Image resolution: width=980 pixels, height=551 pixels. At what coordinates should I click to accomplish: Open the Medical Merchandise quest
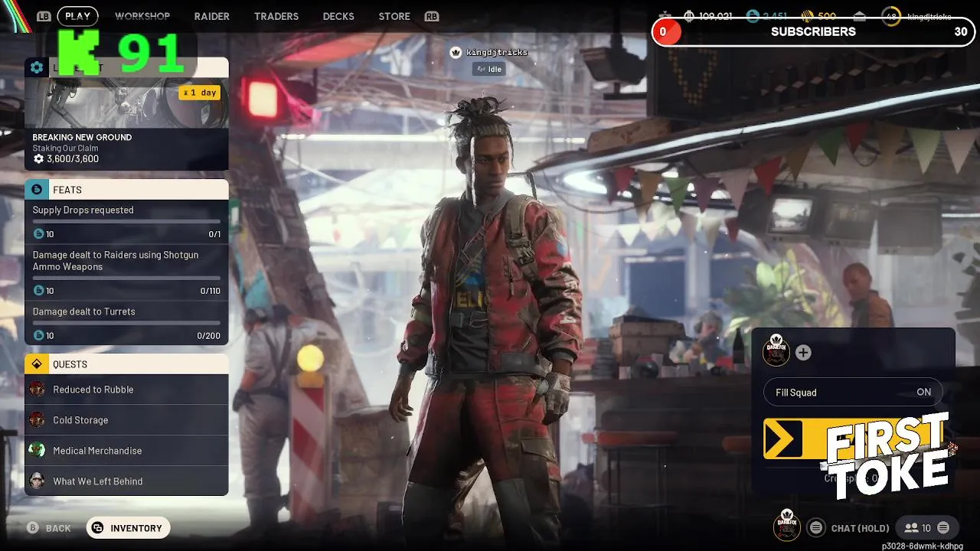(126, 451)
